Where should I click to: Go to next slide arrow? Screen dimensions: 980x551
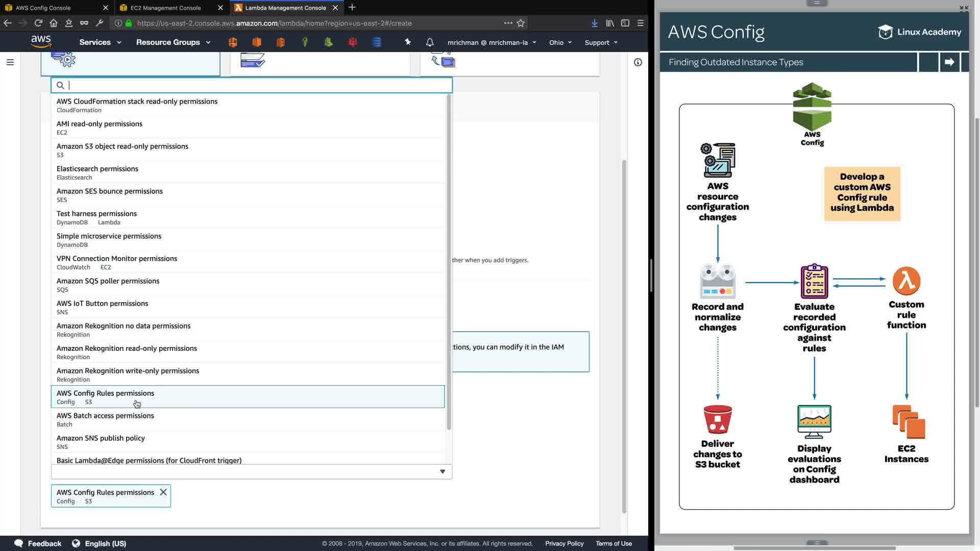(949, 62)
